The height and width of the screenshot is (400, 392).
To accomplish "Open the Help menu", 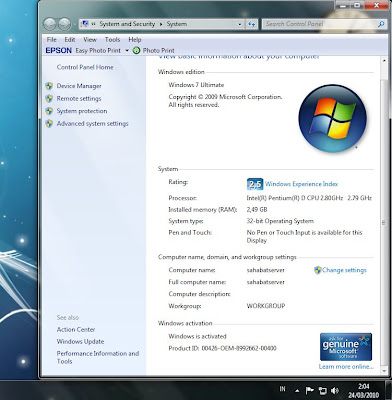I will 135,39.
